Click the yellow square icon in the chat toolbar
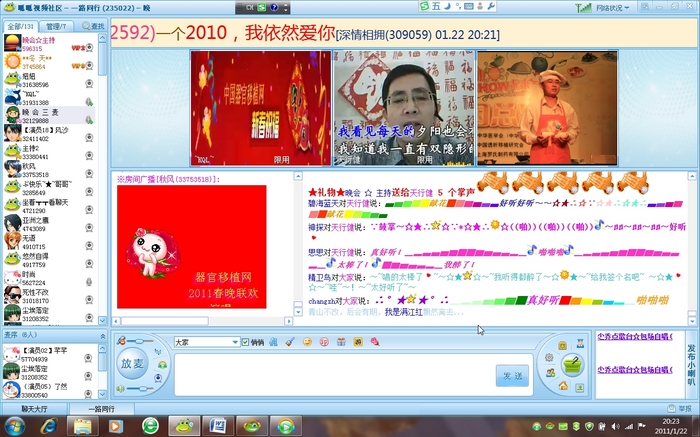Viewport: 700px width, 437px height. [358, 342]
